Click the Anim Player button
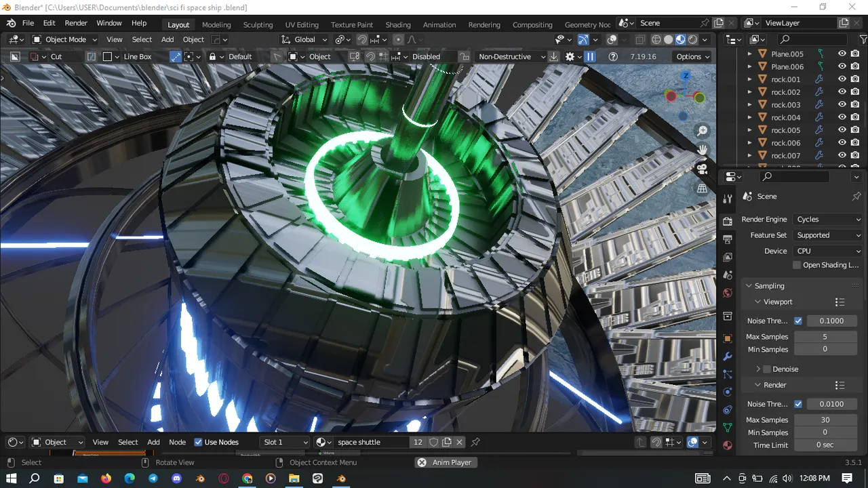Viewport: 868px width, 488px height. (x=445, y=462)
